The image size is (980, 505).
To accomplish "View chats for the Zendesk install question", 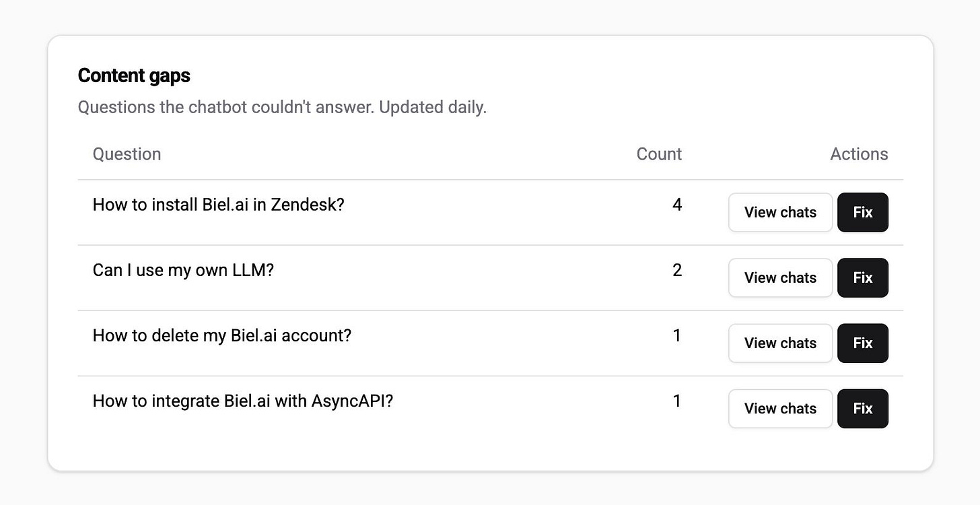I will tap(780, 212).
